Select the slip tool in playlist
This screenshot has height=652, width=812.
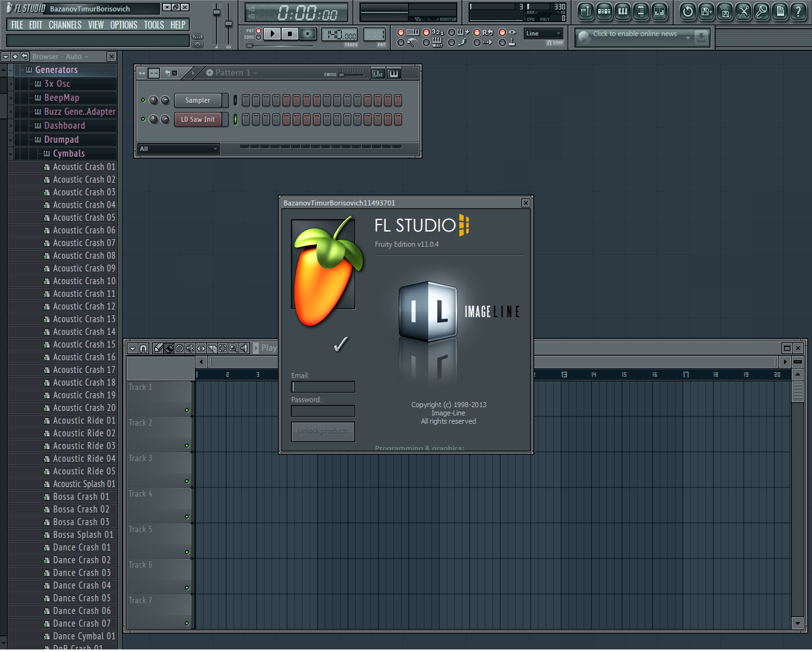point(201,348)
